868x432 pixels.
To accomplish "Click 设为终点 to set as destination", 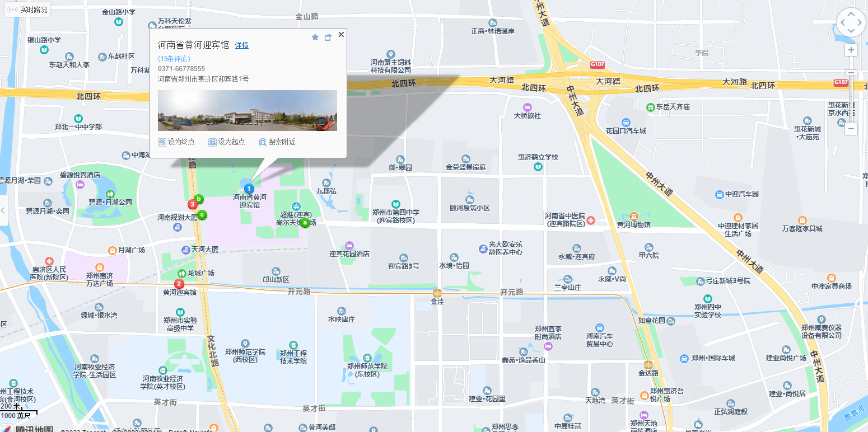I will [176, 142].
